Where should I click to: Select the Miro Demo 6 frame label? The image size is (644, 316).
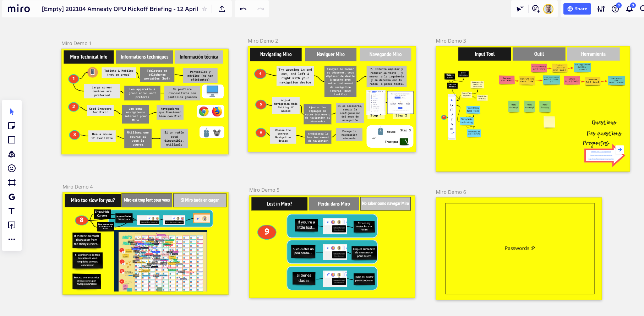pyautogui.click(x=451, y=192)
